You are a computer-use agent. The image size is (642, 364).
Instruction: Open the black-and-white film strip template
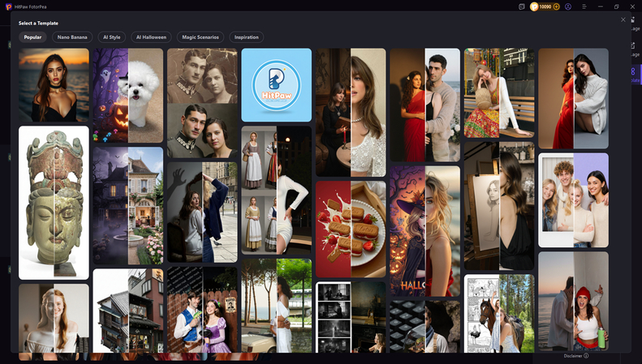coord(351,317)
